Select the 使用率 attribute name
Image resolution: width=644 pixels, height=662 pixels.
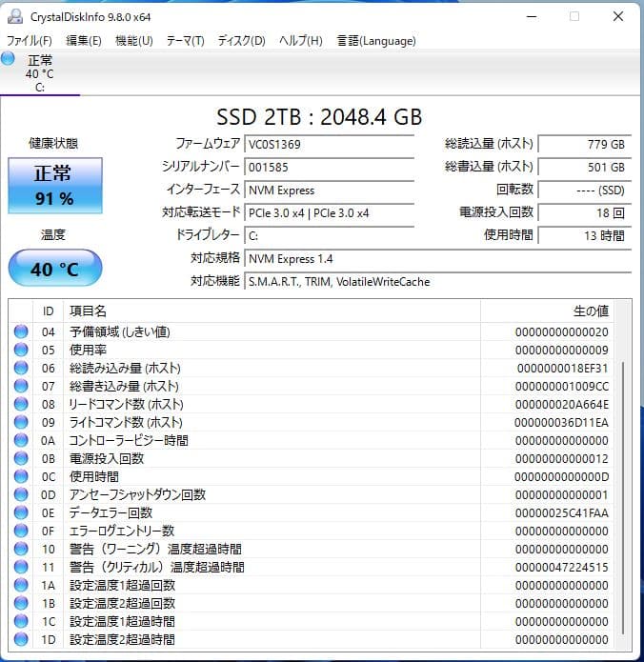pos(88,350)
